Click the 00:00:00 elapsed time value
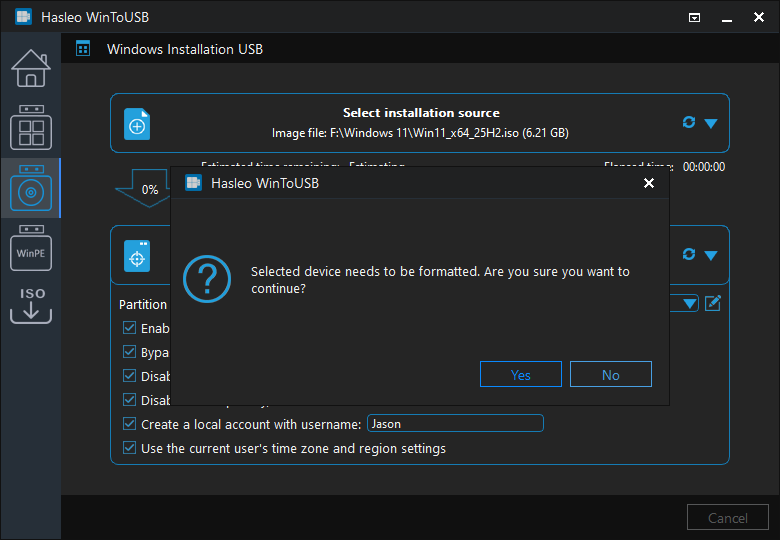 tap(703, 167)
